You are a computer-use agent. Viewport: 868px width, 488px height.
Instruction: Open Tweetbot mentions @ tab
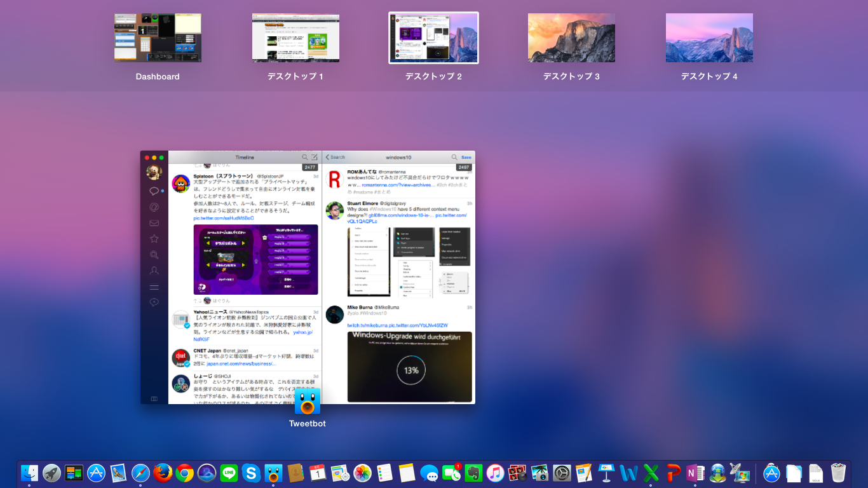click(x=154, y=207)
